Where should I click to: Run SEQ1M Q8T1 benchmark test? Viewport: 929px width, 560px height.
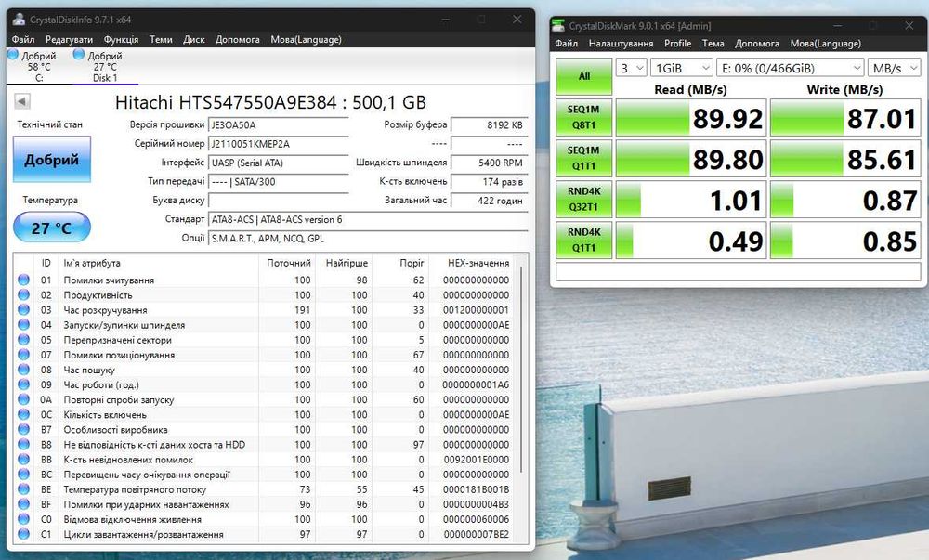(583, 117)
